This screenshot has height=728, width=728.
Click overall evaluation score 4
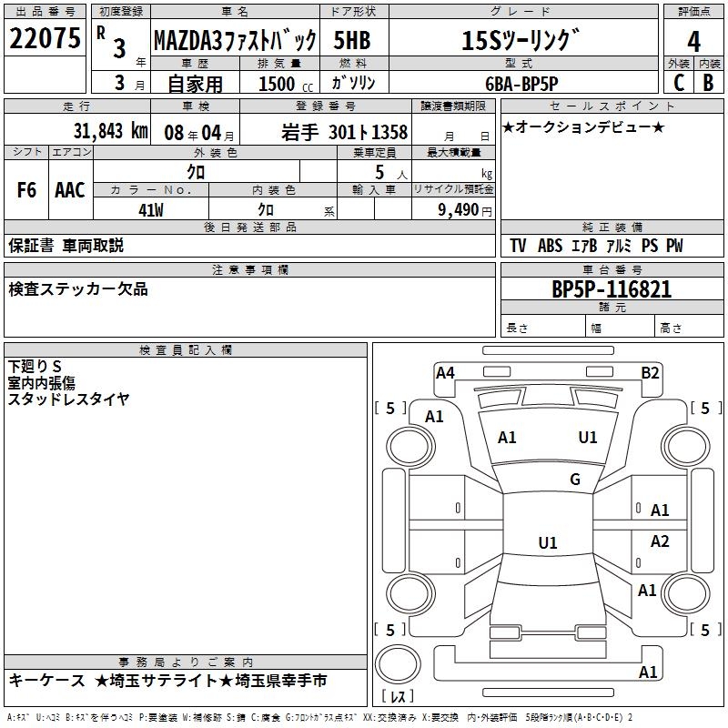point(693,41)
